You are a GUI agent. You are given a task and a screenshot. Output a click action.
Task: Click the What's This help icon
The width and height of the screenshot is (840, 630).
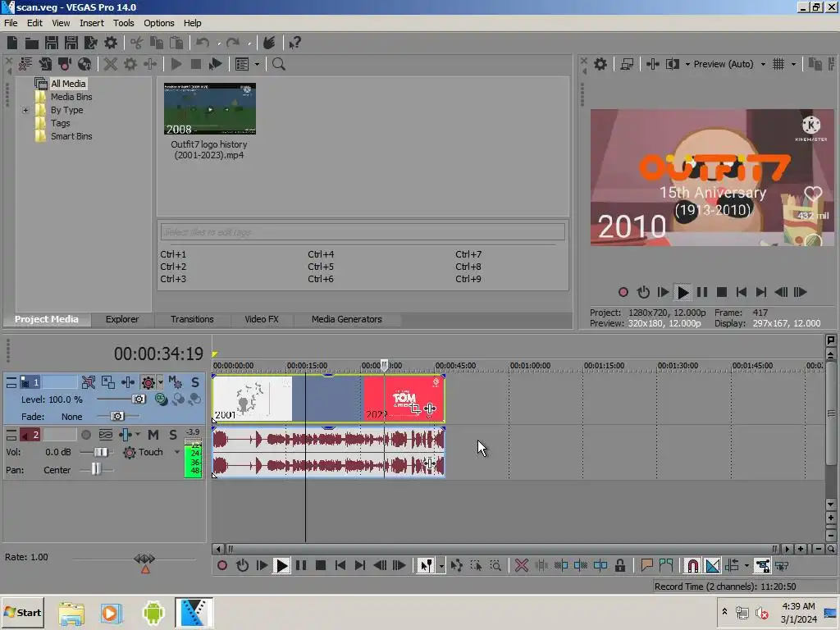295,43
